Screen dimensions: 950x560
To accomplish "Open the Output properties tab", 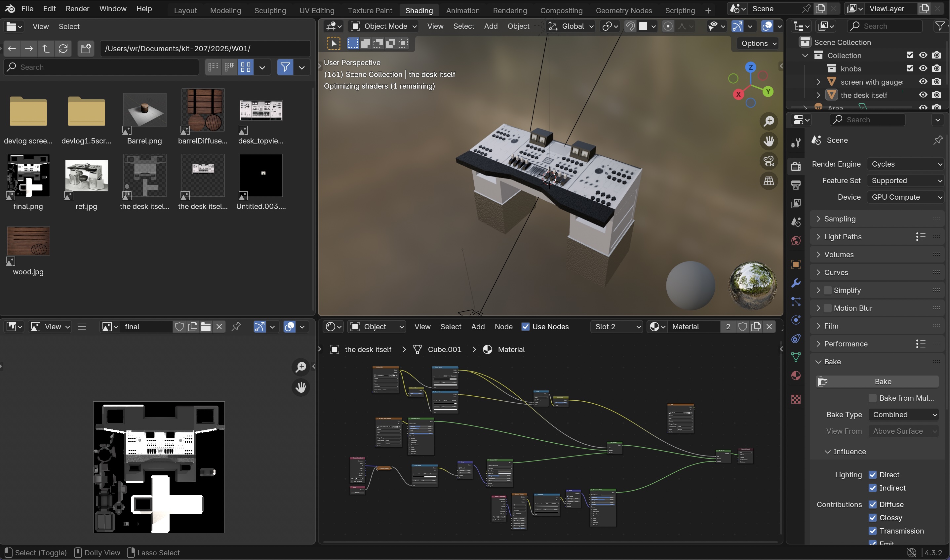I will (x=796, y=185).
